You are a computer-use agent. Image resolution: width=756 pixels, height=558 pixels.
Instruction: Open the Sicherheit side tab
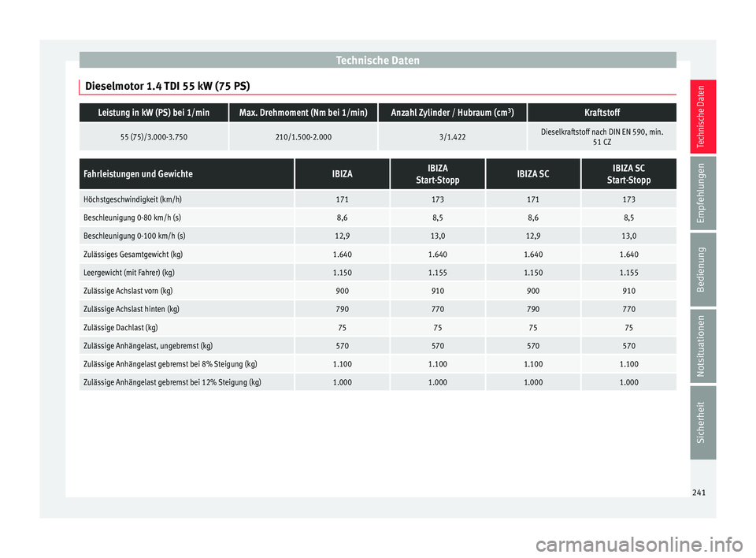[702, 422]
